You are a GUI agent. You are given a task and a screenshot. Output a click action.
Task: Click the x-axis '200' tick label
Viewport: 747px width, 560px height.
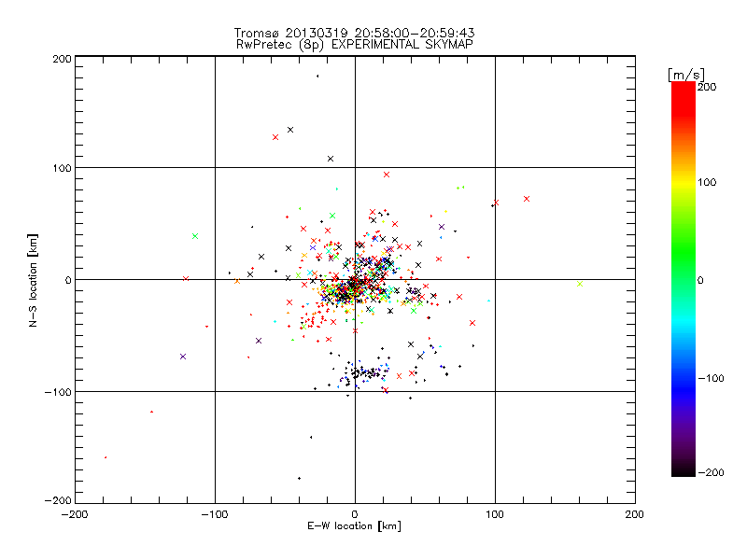point(635,514)
